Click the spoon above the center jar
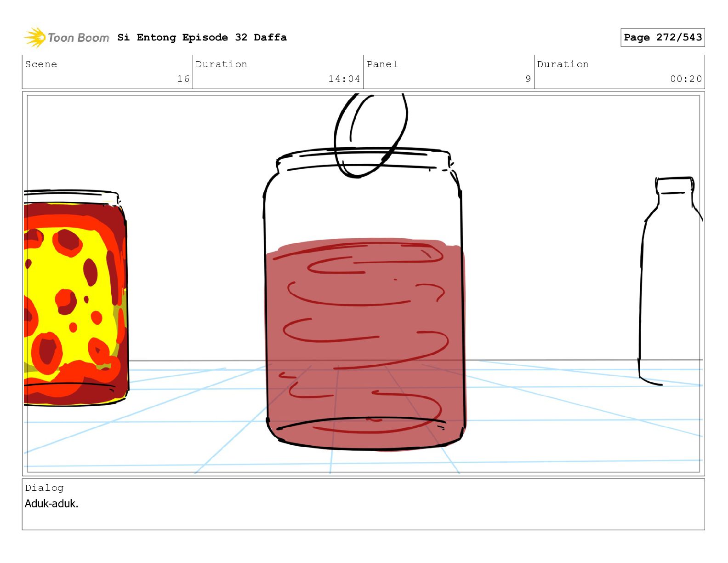728x563 pixels. tap(370, 135)
